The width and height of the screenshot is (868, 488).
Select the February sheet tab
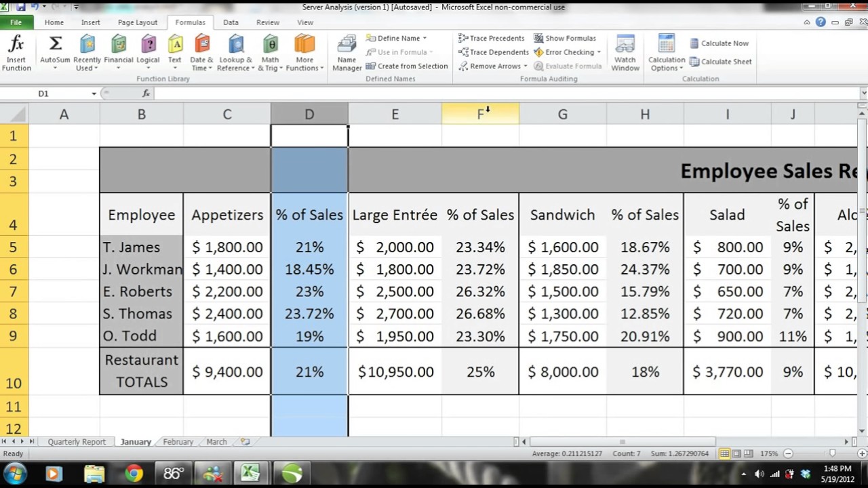point(178,442)
